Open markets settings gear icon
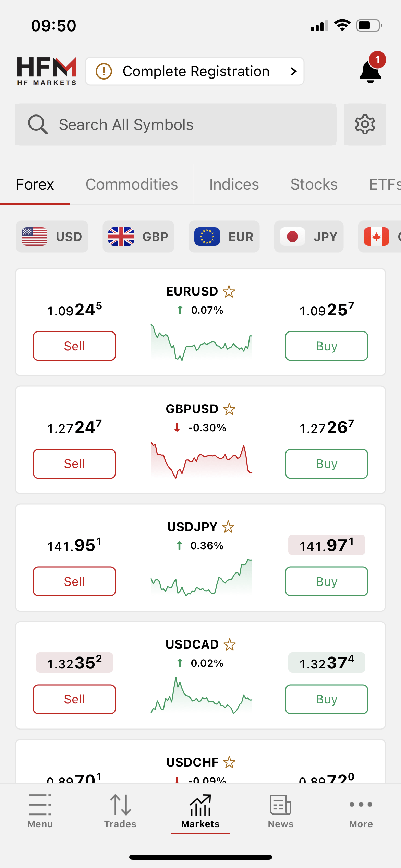The height and width of the screenshot is (868, 401). [365, 124]
